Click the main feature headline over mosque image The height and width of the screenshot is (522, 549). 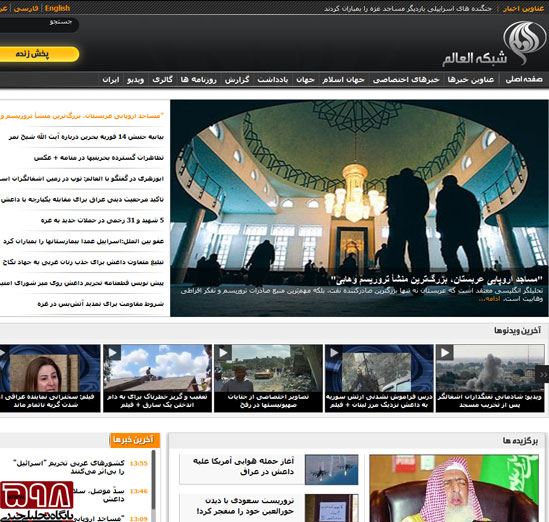pos(437,279)
